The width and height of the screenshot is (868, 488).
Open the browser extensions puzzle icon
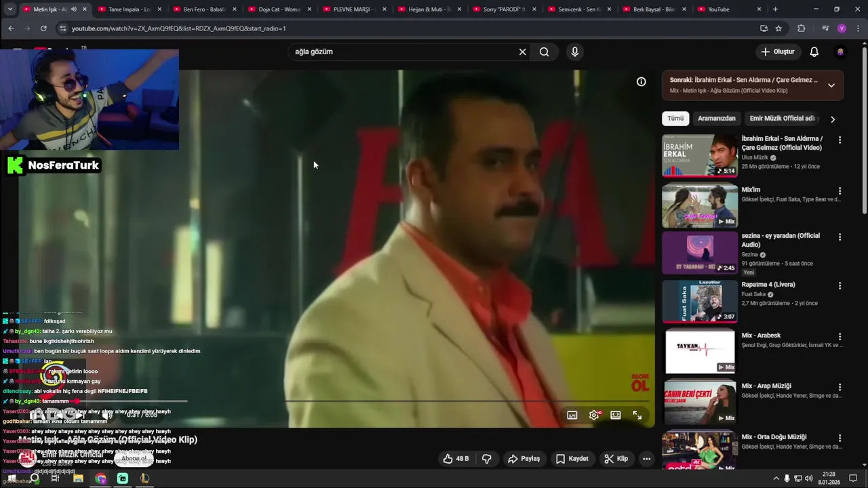click(x=801, y=28)
